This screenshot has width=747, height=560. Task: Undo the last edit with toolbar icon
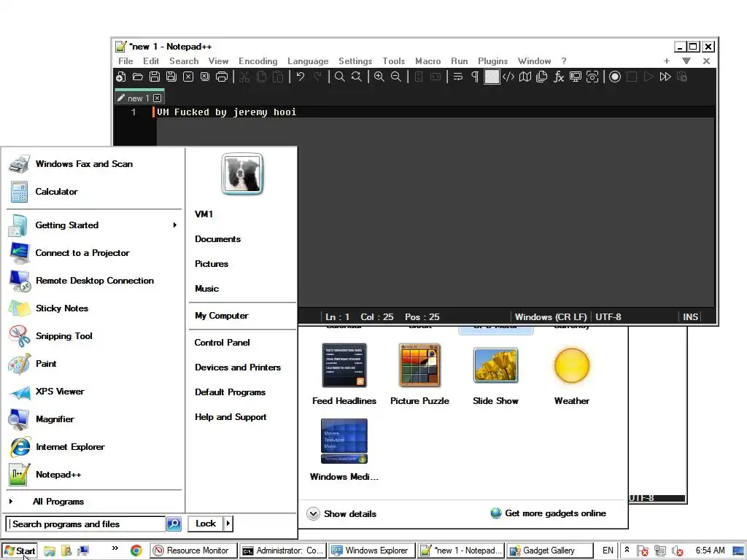coord(300,77)
